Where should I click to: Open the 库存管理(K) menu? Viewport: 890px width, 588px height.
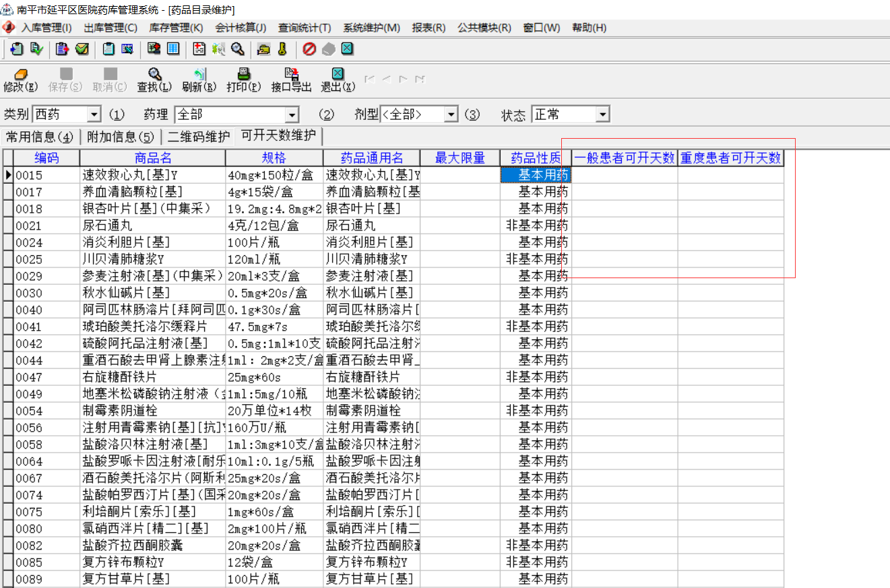pyautogui.click(x=176, y=28)
